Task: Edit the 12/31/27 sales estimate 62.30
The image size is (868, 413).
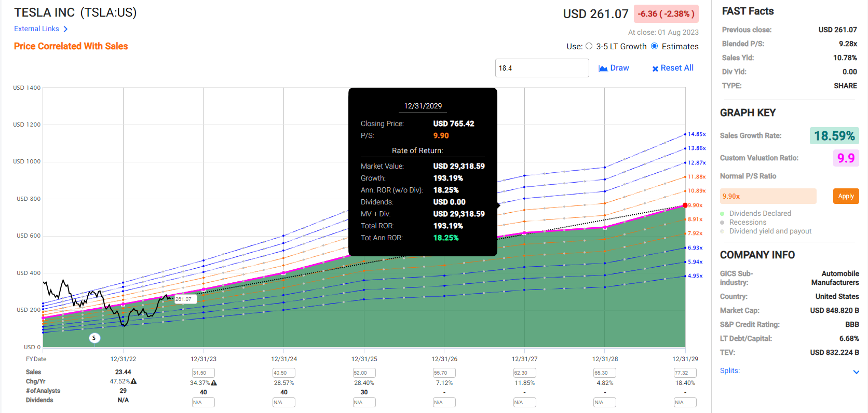Action: click(x=524, y=373)
